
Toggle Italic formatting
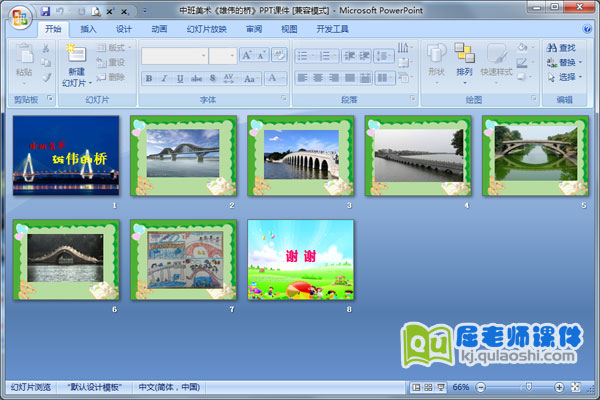pyautogui.click(x=165, y=78)
